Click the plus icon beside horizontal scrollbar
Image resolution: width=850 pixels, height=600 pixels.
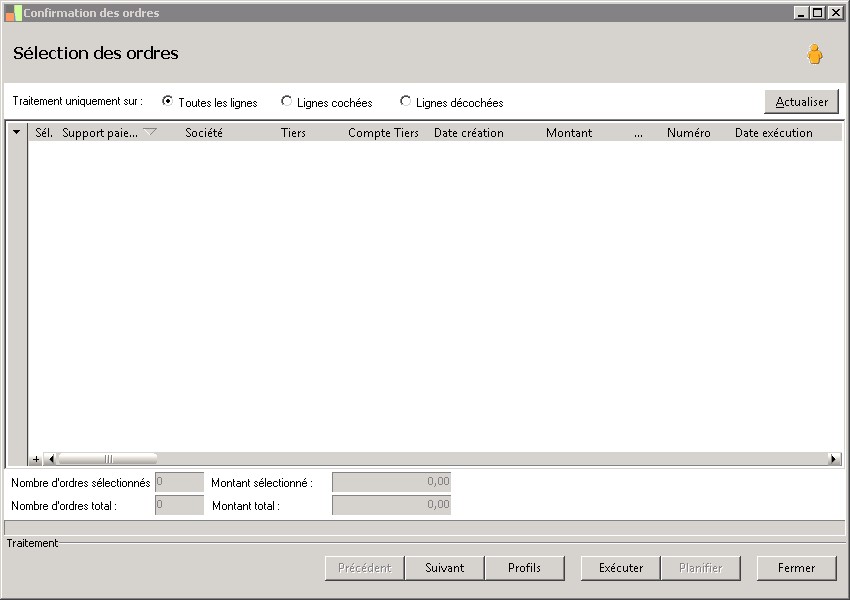coord(36,459)
